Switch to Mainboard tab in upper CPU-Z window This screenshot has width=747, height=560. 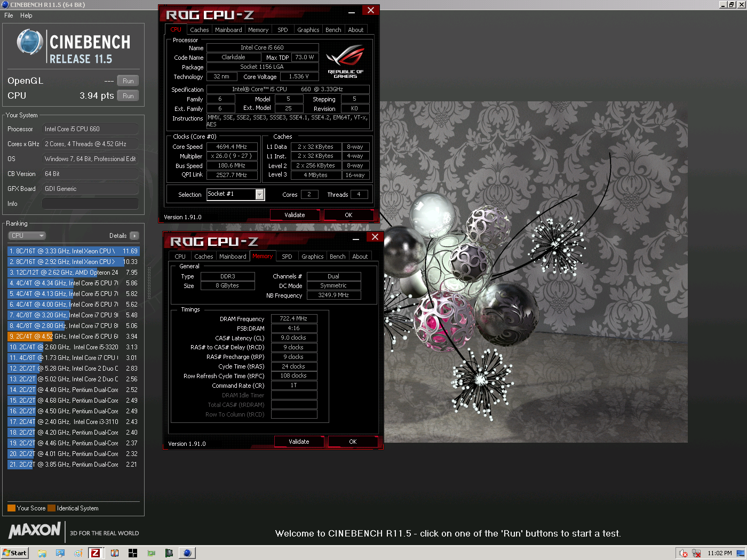[x=228, y=30]
